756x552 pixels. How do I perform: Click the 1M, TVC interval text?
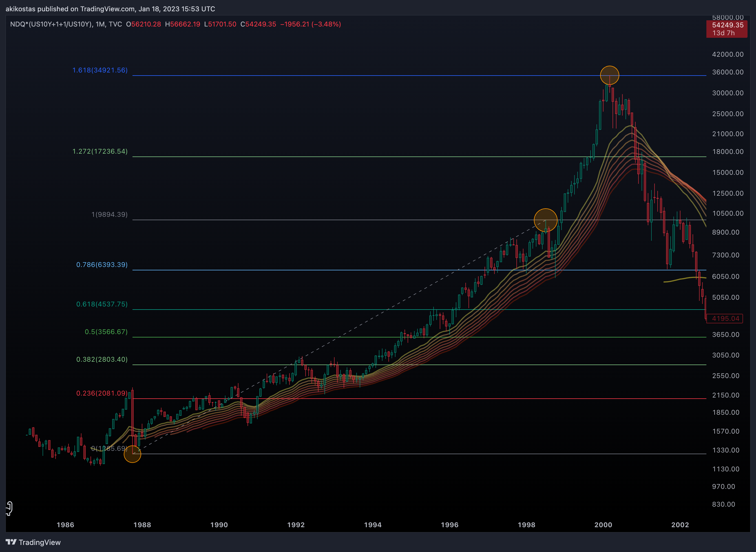point(109,24)
